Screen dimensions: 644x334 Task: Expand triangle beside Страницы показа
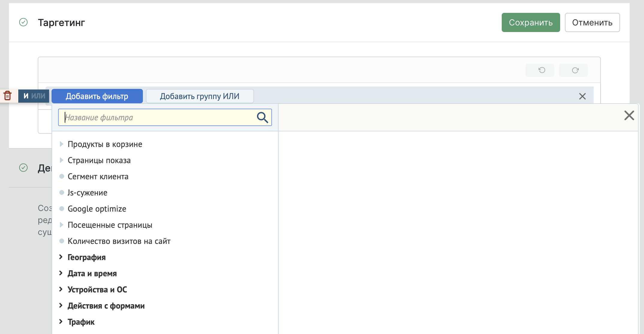61,160
